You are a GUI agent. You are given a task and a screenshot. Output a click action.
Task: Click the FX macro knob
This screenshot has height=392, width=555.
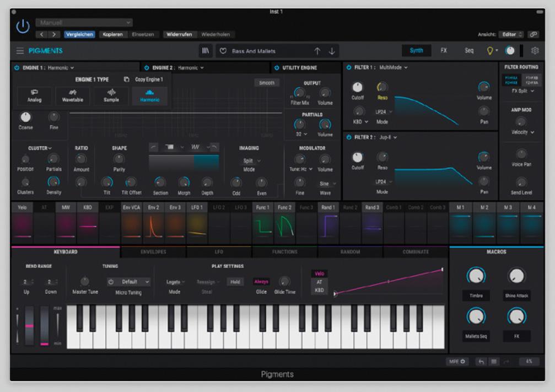coord(516,316)
